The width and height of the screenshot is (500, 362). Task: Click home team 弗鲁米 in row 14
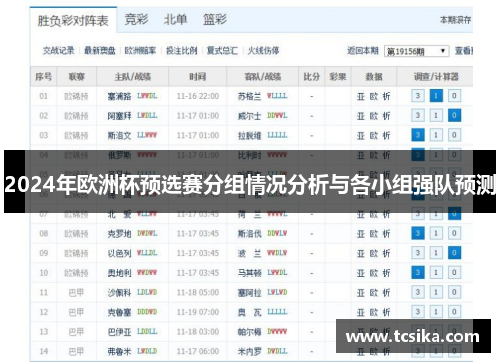click(119, 351)
